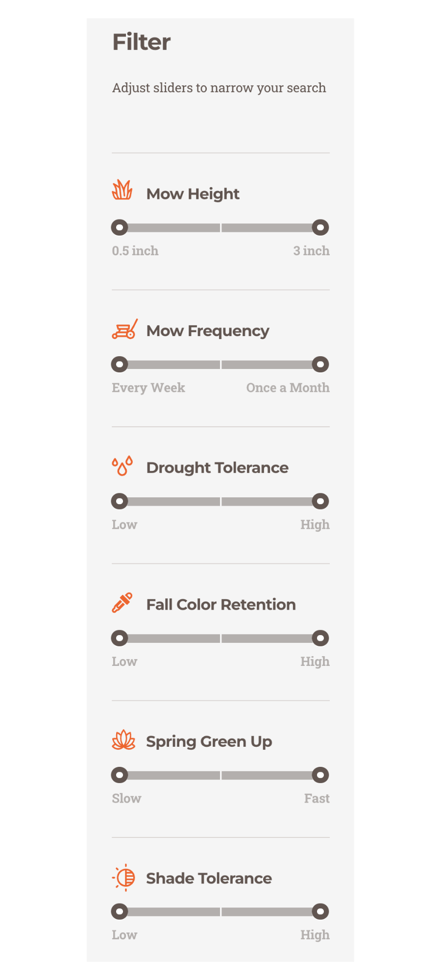This screenshot has width=441, height=980.
Task: Click the Mow Height maximum slider handle
Action: tap(320, 227)
